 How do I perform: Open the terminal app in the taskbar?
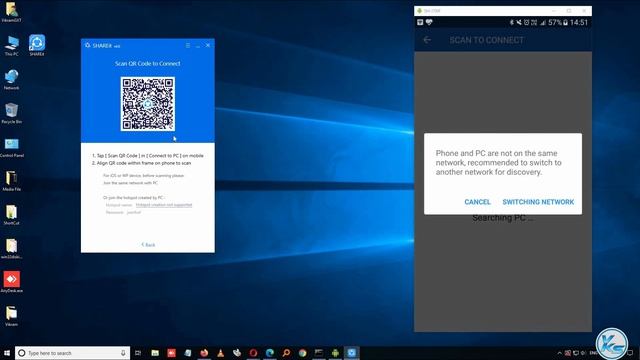pyautogui.click(x=319, y=353)
